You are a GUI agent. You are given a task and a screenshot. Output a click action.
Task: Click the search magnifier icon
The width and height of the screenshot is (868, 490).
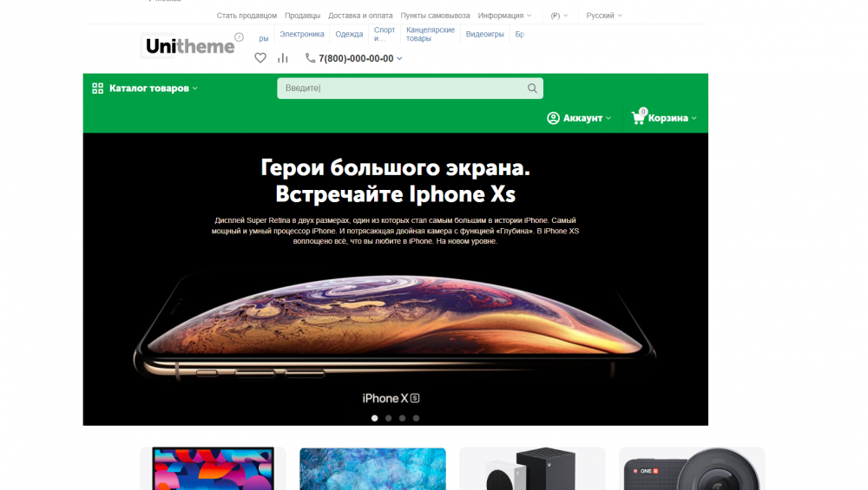[532, 88]
